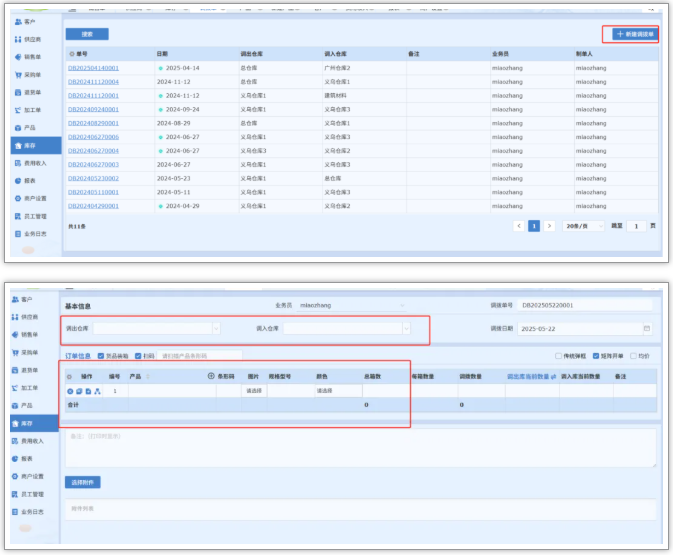Click the 新建调拨单 button
673x555 pixels.
tap(635, 34)
